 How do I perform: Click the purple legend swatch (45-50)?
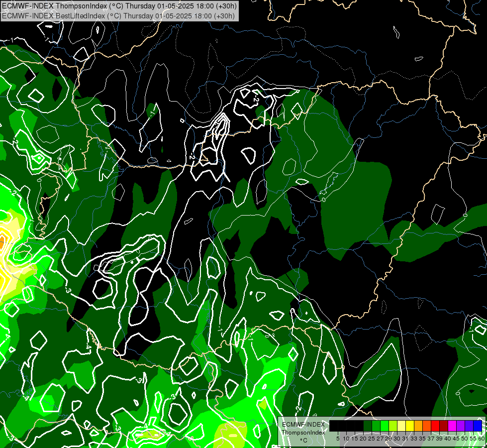click(x=461, y=426)
